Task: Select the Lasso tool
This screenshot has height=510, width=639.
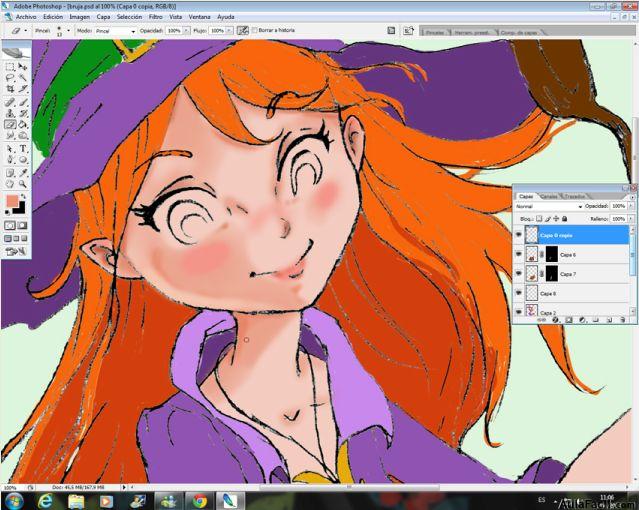Action: pos(10,78)
